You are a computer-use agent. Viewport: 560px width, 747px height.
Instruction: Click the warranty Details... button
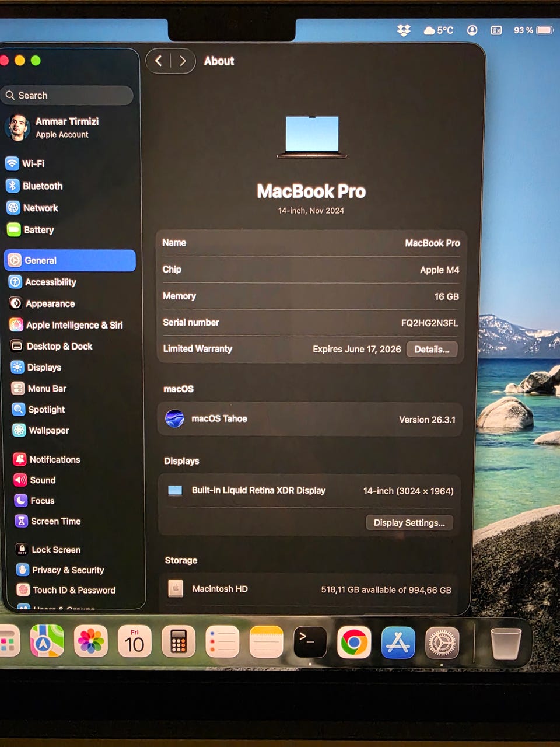pyautogui.click(x=432, y=349)
